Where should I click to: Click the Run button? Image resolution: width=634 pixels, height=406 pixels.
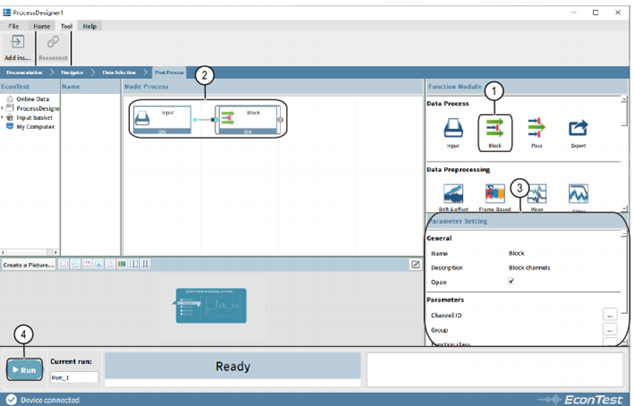point(24,370)
